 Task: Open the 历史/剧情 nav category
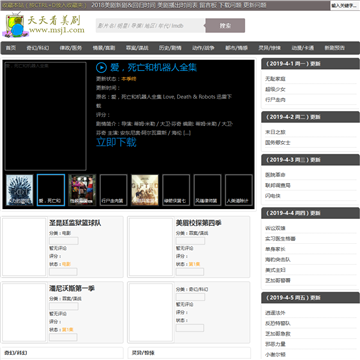point(170,48)
